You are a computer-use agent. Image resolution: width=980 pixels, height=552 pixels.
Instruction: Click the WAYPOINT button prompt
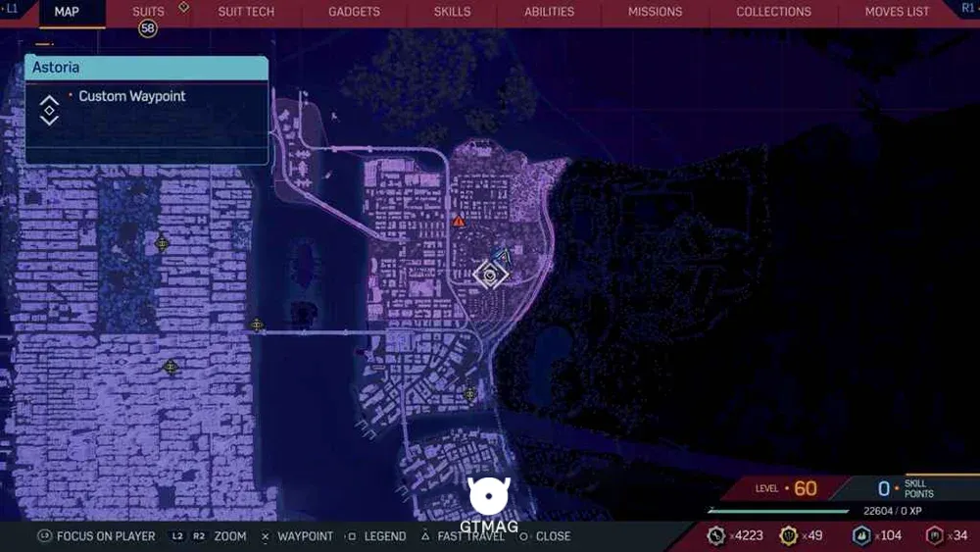pos(298,536)
